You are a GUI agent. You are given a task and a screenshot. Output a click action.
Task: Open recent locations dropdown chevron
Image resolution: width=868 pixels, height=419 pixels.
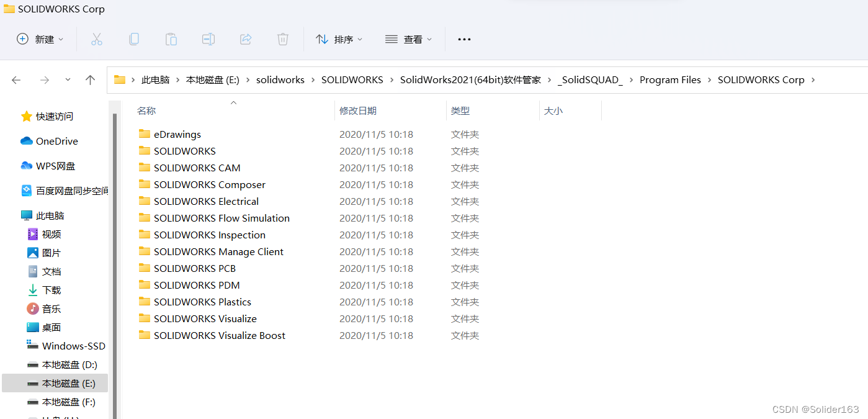(x=68, y=80)
